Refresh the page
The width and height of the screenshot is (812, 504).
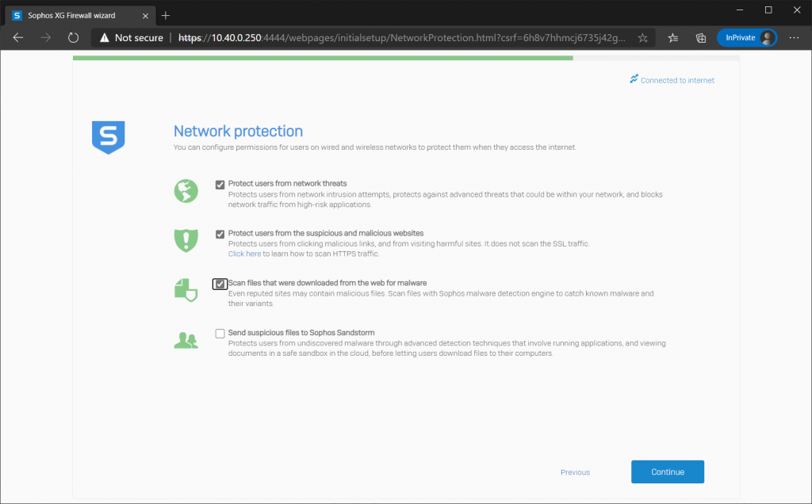coord(74,38)
